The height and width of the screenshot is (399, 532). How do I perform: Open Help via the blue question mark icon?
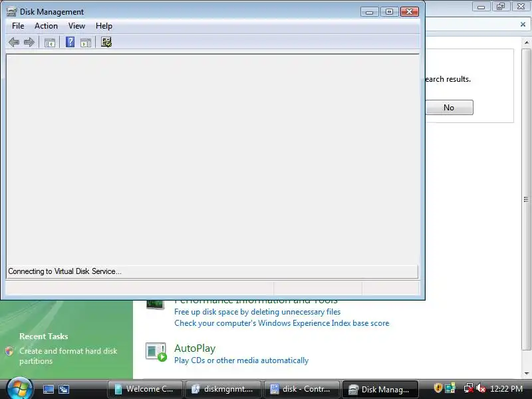70,42
